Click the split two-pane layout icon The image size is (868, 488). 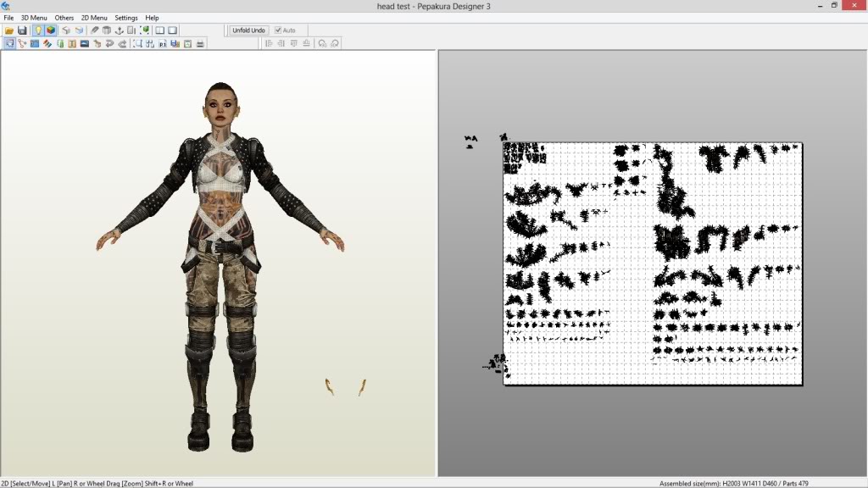pos(160,30)
